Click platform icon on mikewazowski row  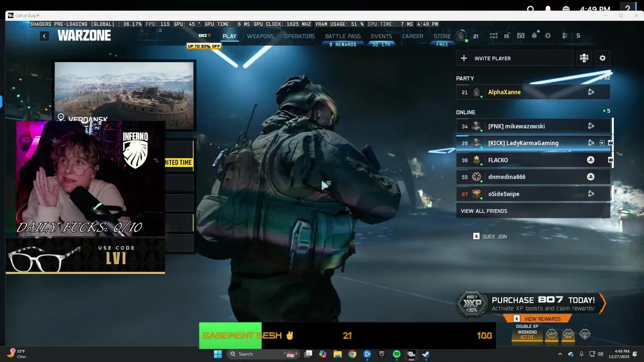click(x=591, y=126)
